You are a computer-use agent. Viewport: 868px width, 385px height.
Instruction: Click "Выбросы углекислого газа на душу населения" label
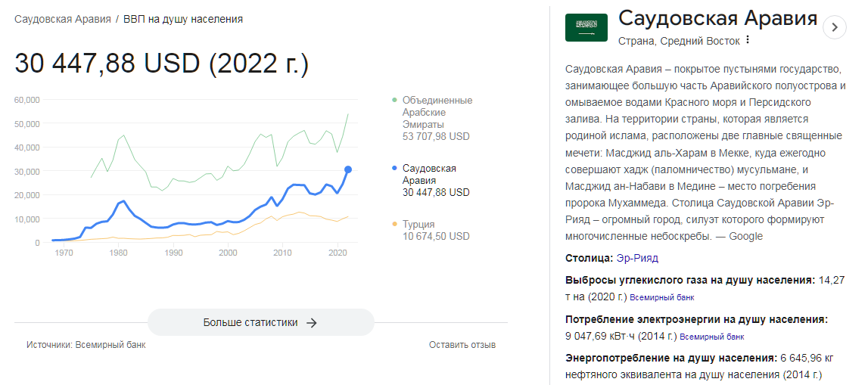pyautogui.click(x=690, y=280)
